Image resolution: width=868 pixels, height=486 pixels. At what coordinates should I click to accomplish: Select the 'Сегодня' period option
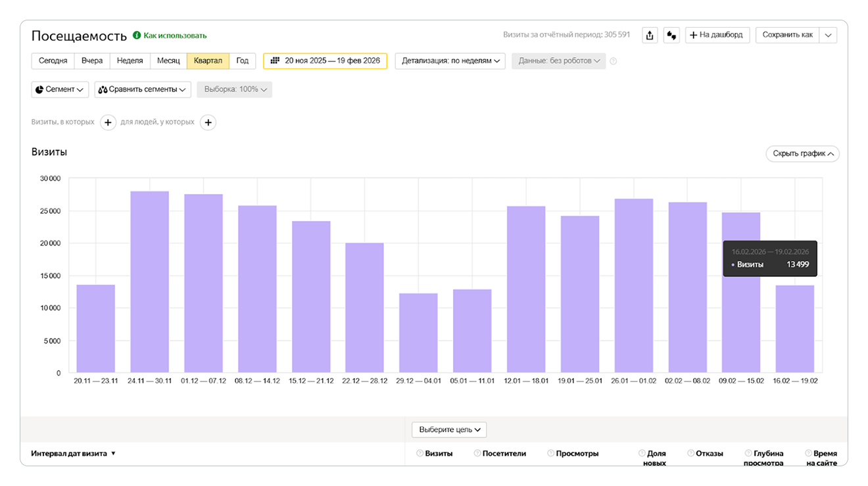[x=53, y=61]
